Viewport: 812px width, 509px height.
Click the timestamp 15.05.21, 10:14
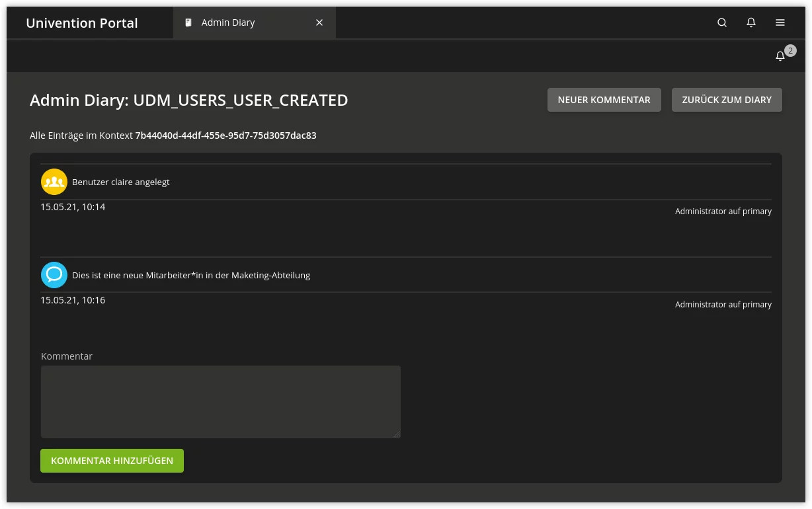pyautogui.click(x=73, y=207)
